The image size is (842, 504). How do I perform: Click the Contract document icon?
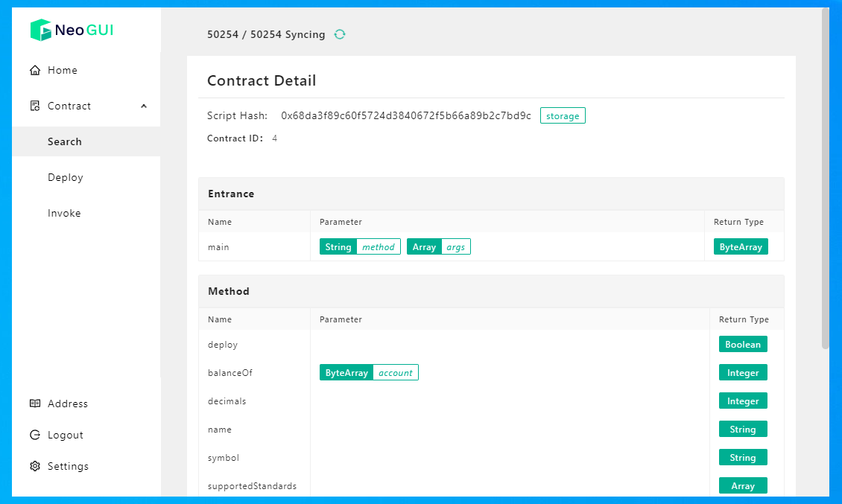click(x=35, y=106)
